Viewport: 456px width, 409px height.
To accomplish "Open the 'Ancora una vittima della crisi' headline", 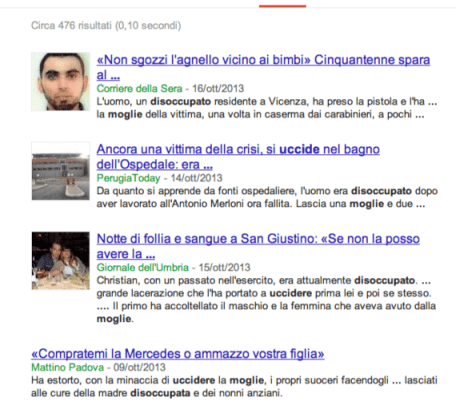I will 238,157.
